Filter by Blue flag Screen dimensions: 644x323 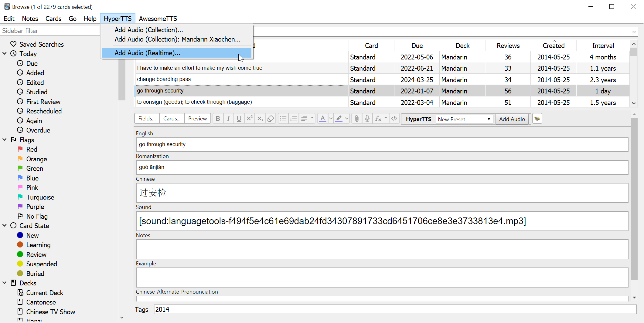(x=32, y=178)
